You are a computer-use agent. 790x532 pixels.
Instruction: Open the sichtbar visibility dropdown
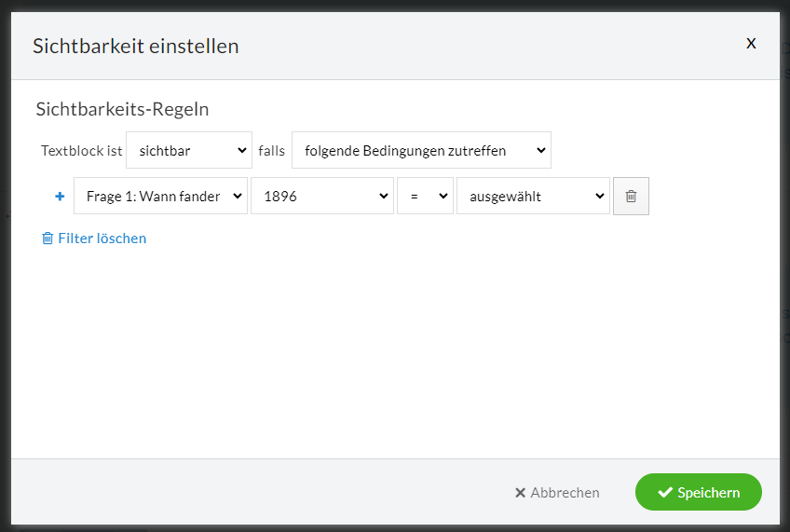tap(189, 150)
